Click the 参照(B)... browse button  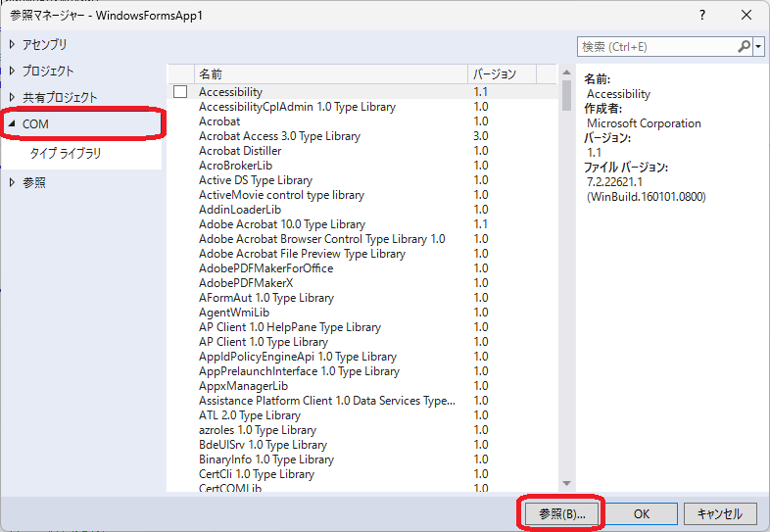[561, 513]
